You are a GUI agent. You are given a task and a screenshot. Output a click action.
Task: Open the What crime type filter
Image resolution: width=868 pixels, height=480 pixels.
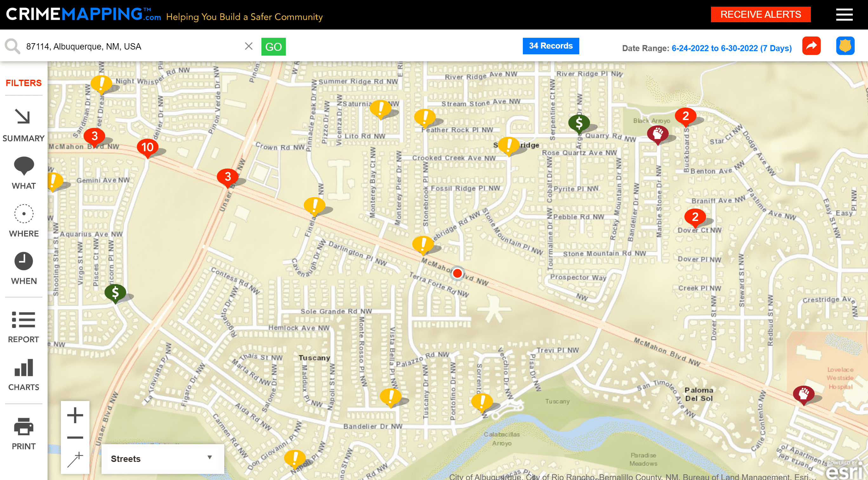click(x=23, y=173)
